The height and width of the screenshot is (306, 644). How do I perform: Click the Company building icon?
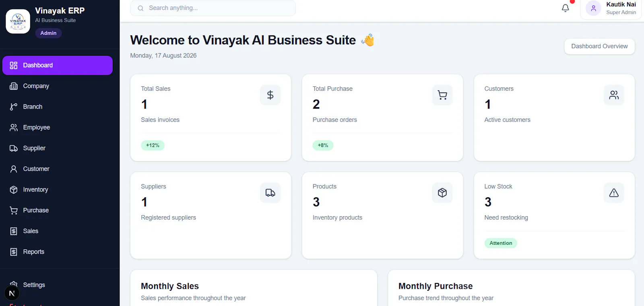pos(14,86)
